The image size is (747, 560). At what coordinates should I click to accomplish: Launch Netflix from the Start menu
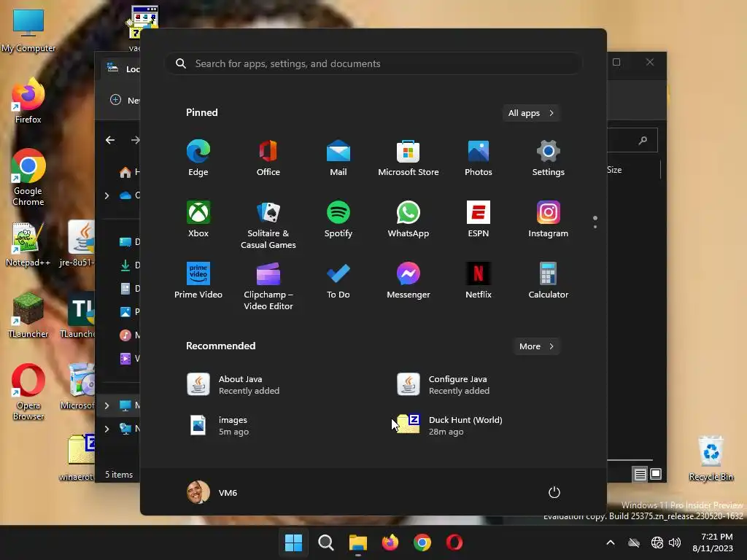pyautogui.click(x=479, y=281)
